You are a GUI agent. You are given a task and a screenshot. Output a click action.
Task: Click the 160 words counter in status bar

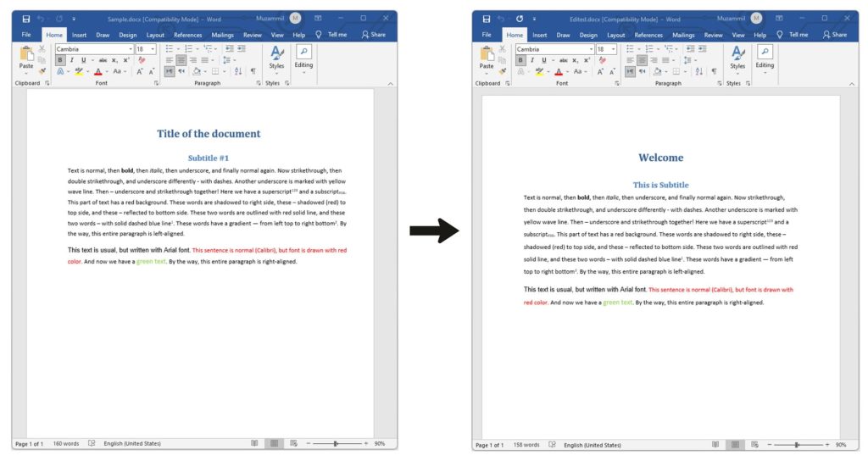(x=65, y=443)
